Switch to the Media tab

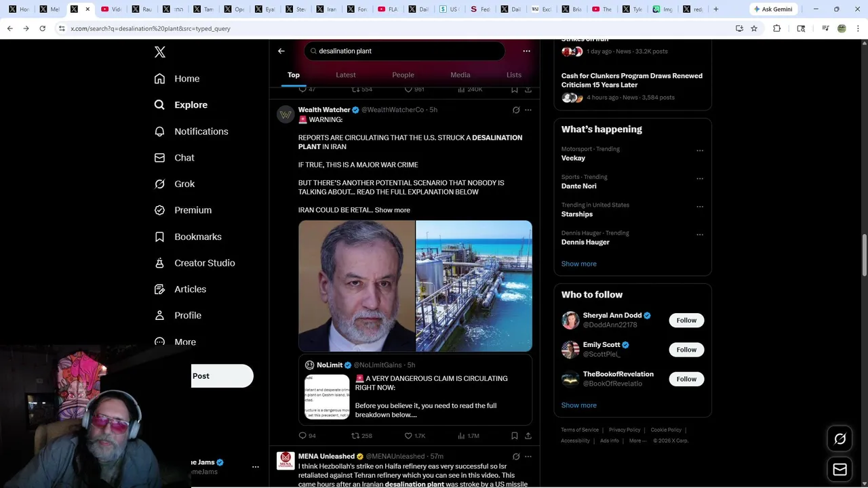460,75
